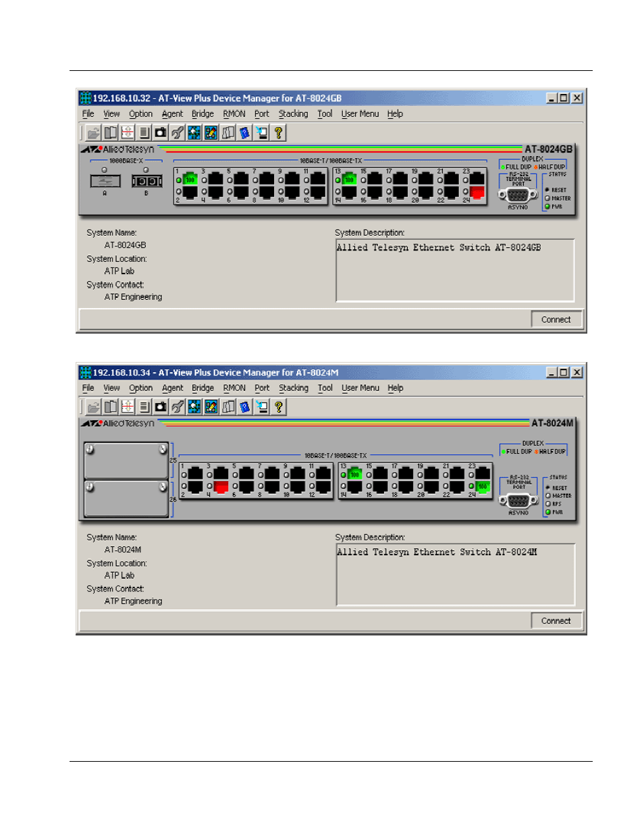Click empty expansion slot 25 on AT-8024M
Image resolution: width=644 pixels, height=834 pixels.
coord(126,461)
